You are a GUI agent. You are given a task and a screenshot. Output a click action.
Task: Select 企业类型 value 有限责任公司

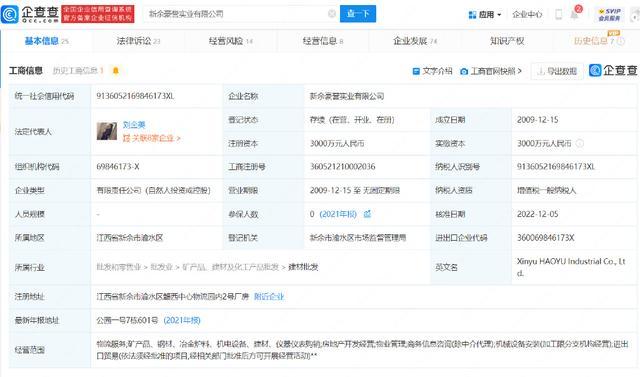click(153, 191)
